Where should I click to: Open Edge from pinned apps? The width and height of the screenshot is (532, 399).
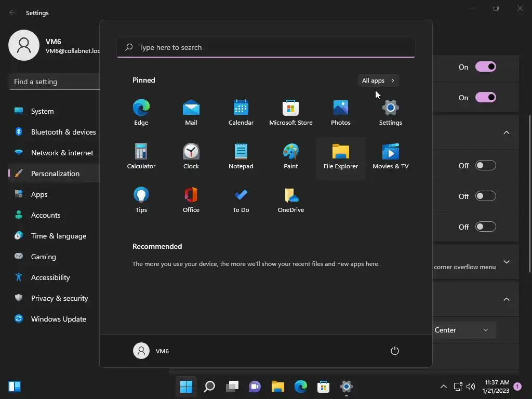(x=141, y=113)
